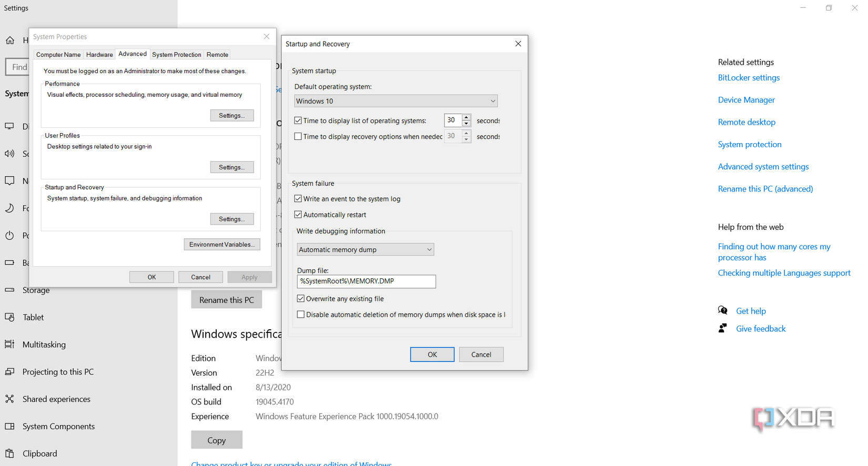The height and width of the screenshot is (466, 868).
Task: Open Default operating system dropdown
Action: 396,101
